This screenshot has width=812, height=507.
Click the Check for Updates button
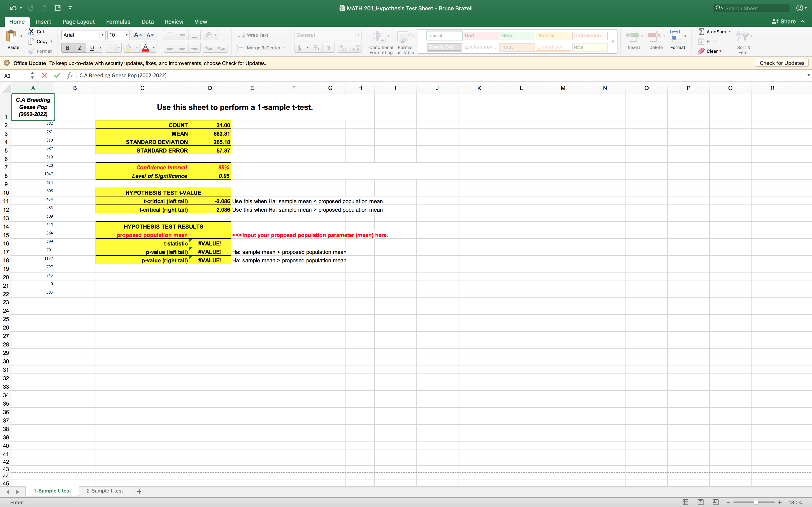(x=782, y=63)
